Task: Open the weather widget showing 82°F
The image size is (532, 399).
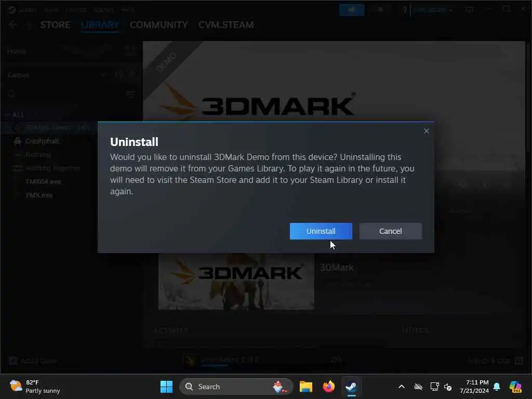Action: 35,387
